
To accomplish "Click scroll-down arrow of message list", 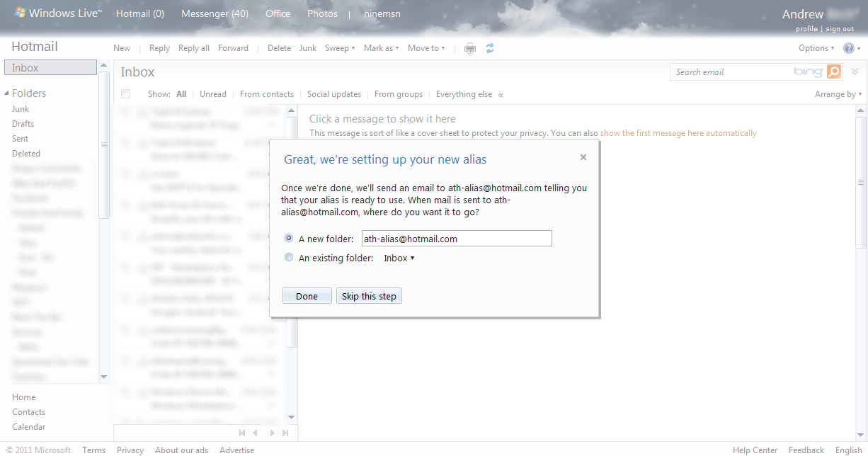I will click(291, 416).
